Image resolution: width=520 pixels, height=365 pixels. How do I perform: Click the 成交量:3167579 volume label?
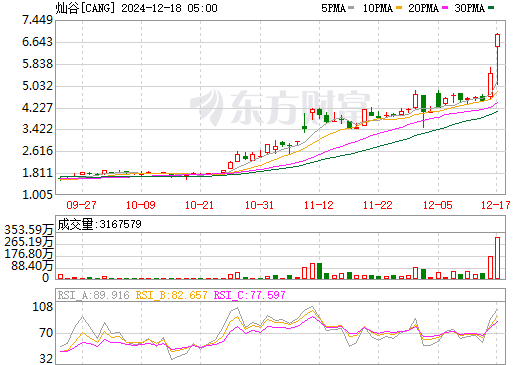pos(99,224)
